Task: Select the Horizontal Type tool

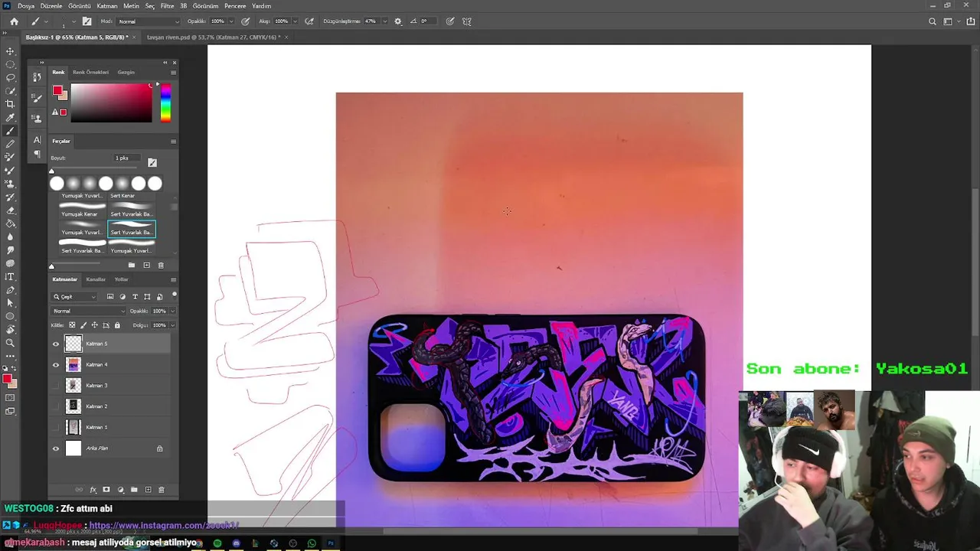Action: coord(10,276)
